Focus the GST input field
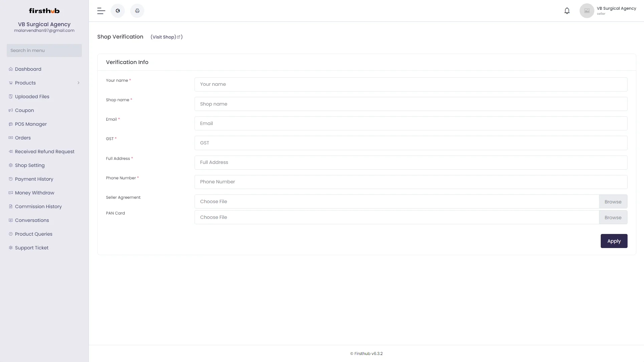 point(411,143)
